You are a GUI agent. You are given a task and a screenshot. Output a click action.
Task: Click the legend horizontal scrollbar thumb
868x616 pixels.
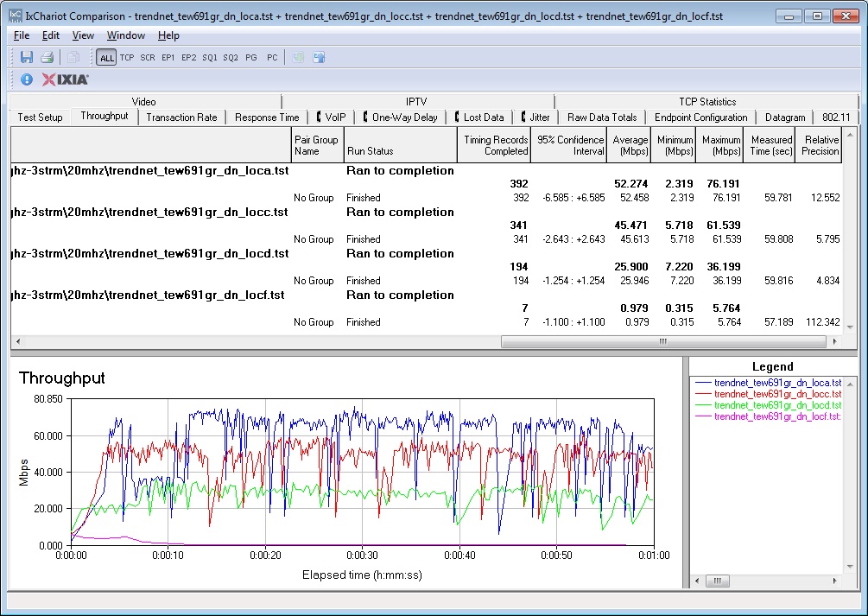tap(718, 581)
